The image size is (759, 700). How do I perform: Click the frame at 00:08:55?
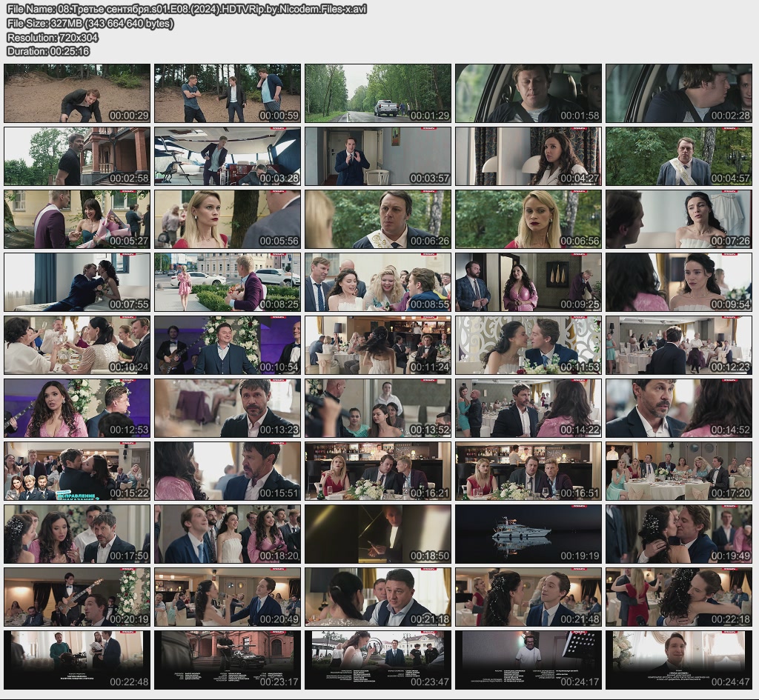click(378, 282)
